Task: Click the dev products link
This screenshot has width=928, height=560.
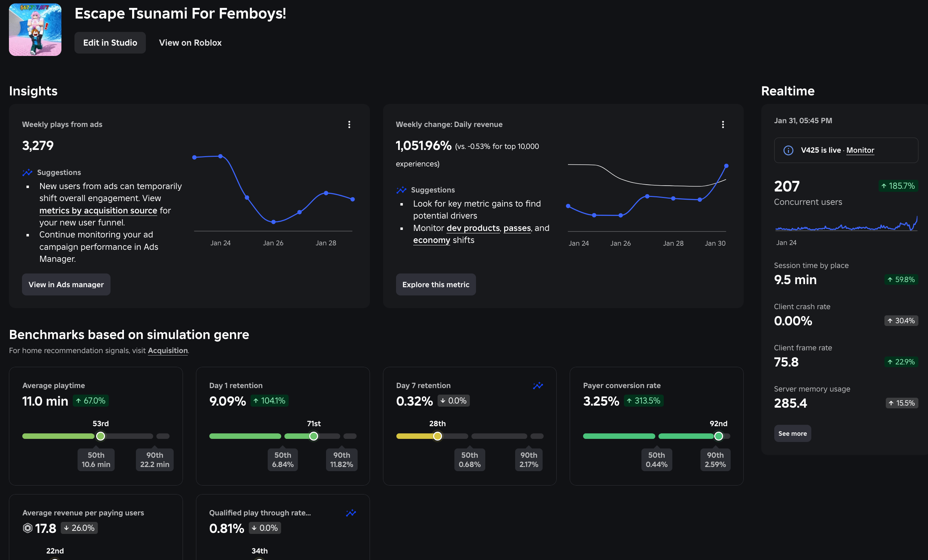Action: click(473, 228)
